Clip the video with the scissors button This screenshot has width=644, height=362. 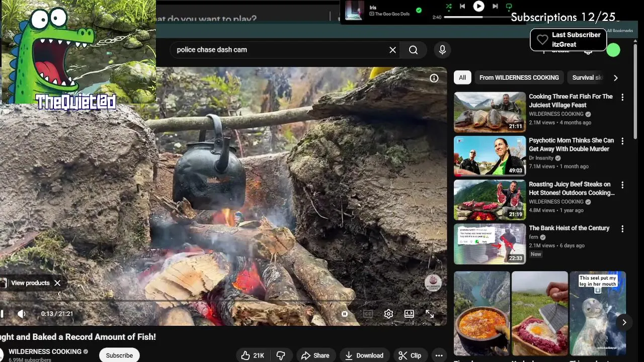click(410, 355)
